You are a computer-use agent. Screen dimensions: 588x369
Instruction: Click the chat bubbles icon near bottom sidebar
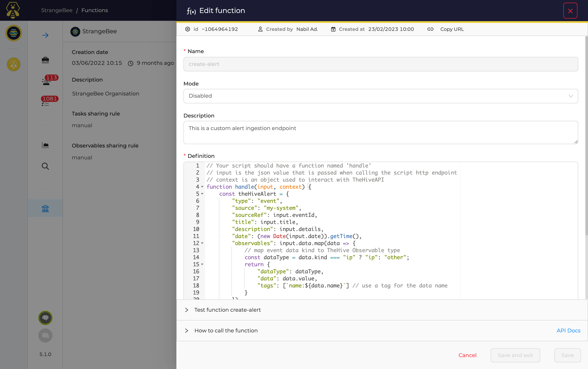(x=45, y=335)
